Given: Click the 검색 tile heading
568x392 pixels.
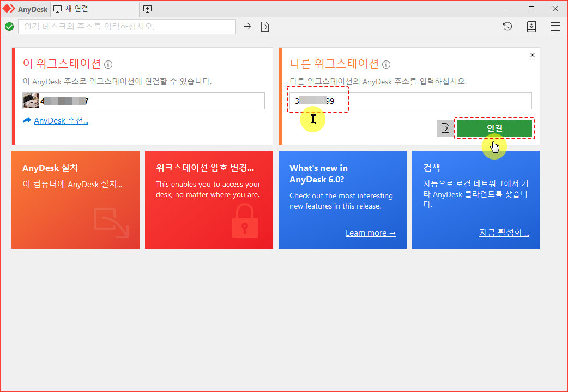Looking at the screenshot, I should click(x=432, y=168).
